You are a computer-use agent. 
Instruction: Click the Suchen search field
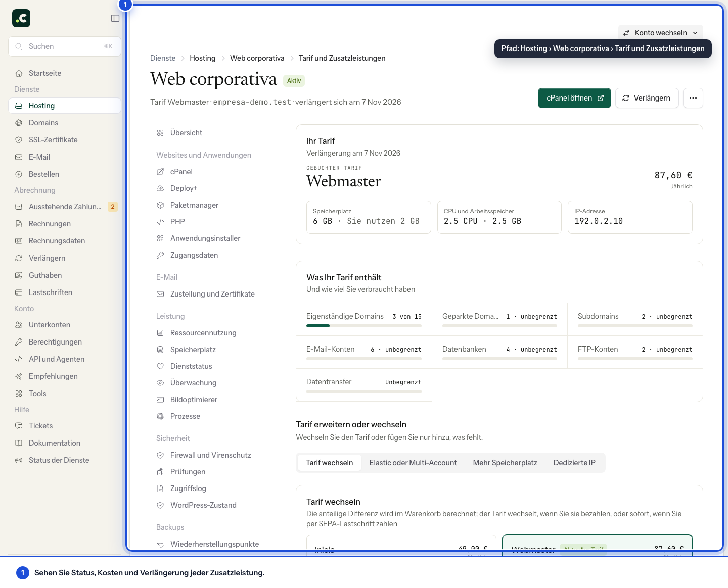[65, 46]
